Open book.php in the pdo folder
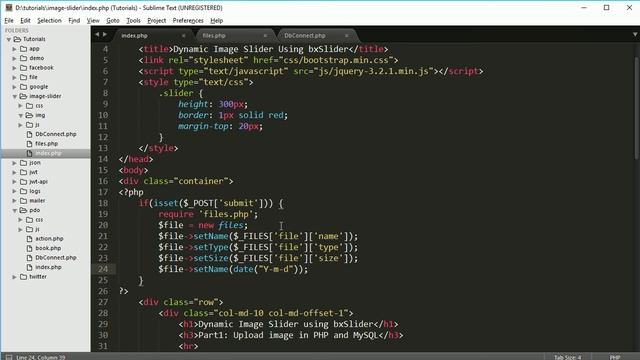The image size is (640, 360). (x=48, y=248)
